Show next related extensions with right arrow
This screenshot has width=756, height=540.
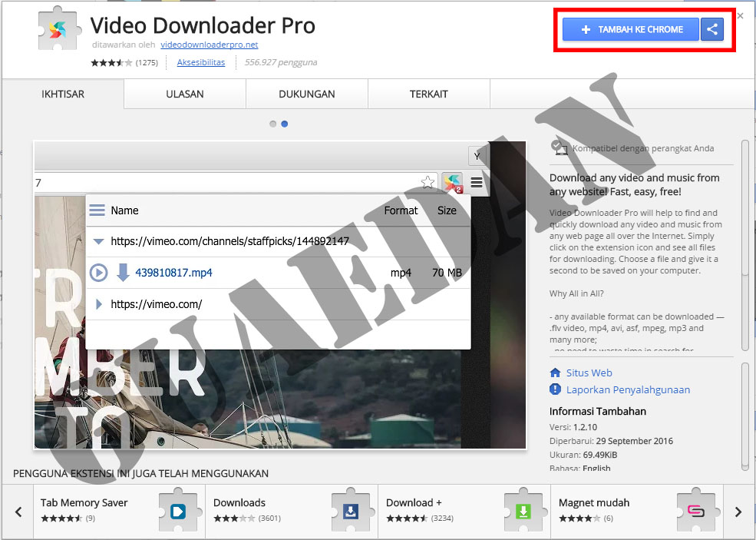click(x=738, y=512)
